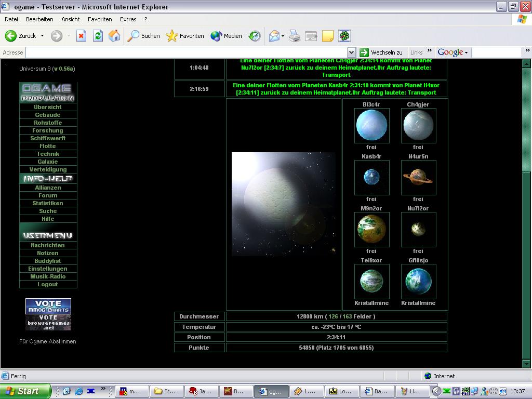
Task: Go to Home page icon
Action: [x=114, y=36]
